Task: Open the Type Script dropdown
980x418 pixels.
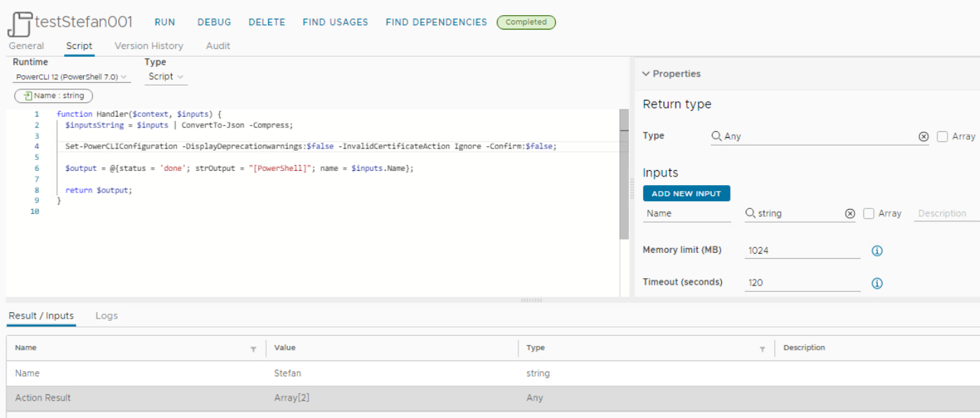Action: [166, 76]
